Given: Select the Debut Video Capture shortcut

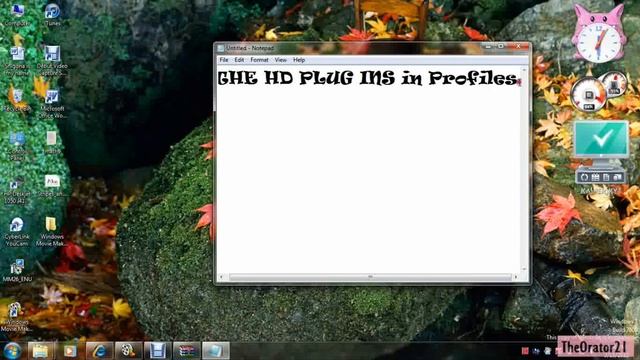Looking at the screenshot, I should click(x=52, y=61).
